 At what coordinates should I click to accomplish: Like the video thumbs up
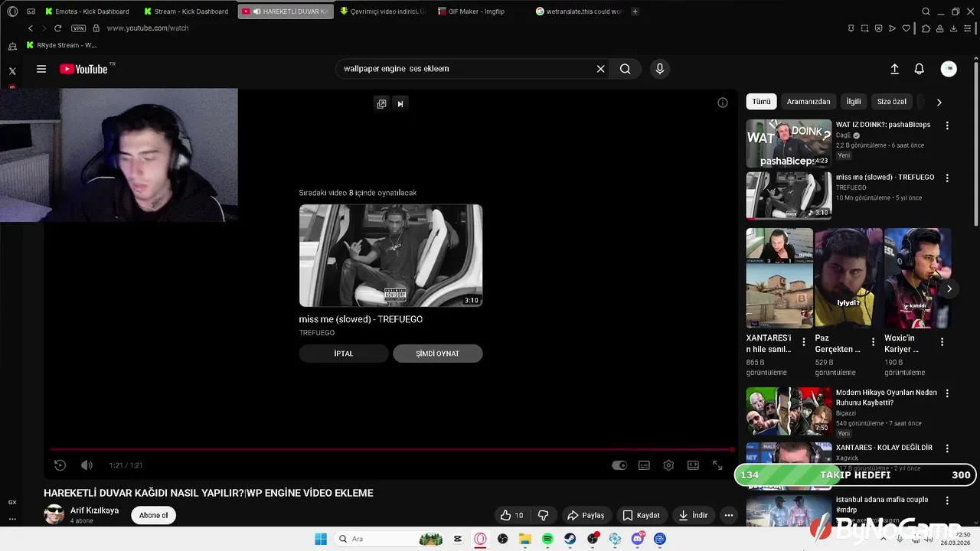click(511, 515)
